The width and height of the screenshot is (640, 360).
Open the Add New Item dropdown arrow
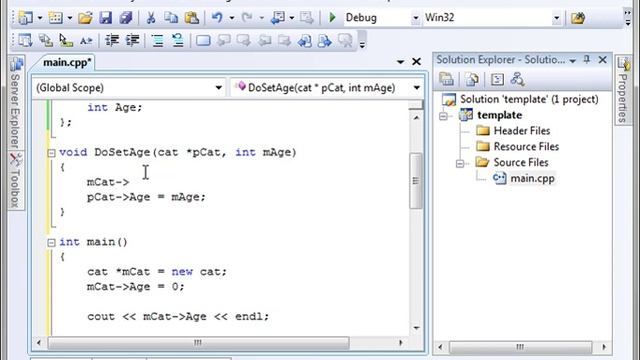pyautogui.click(x=70, y=18)
